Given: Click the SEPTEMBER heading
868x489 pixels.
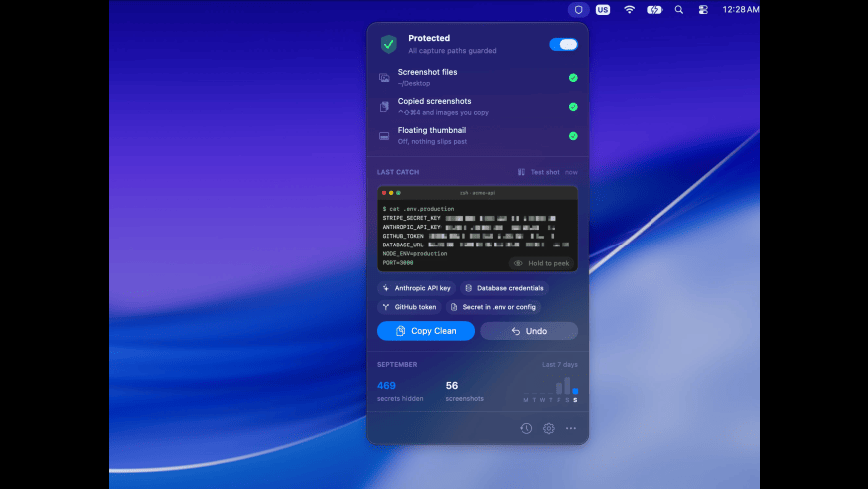Looking at the screenshot, I should point(397,365).
